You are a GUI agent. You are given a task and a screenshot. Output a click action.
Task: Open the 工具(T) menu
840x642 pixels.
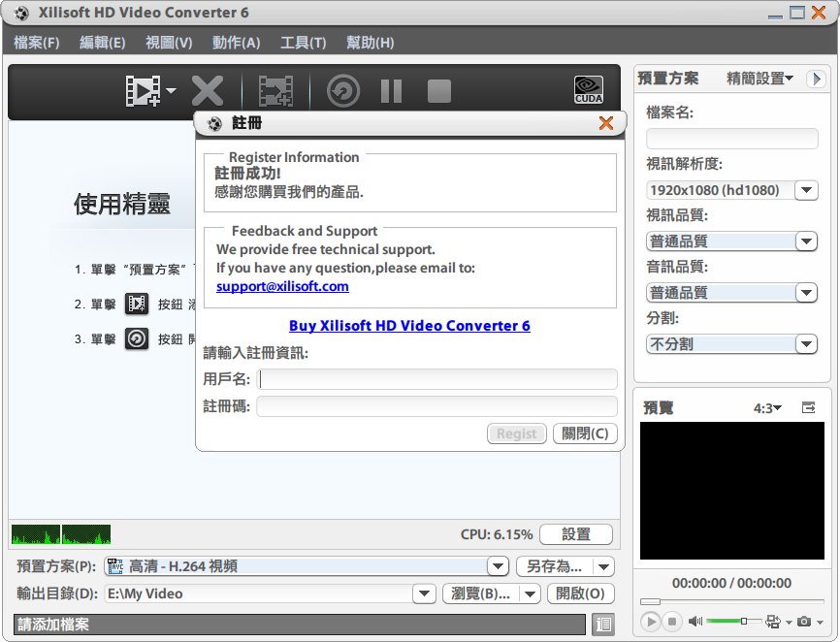[303, 43]
